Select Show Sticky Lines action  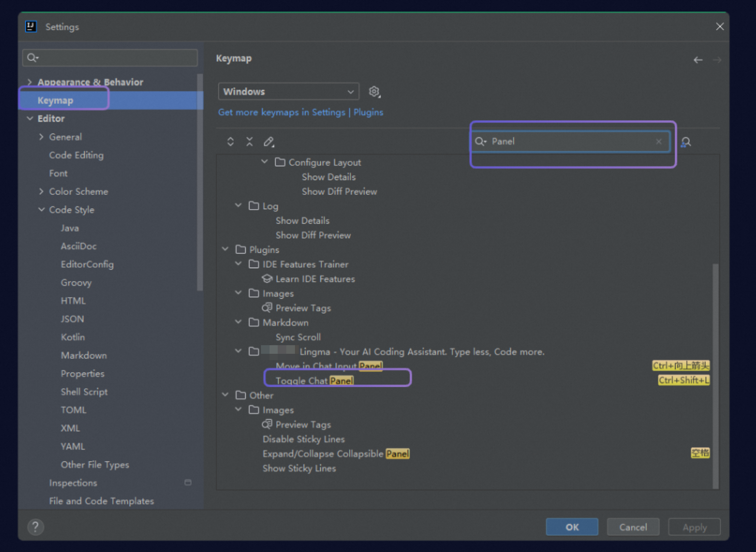pos(299,468)
